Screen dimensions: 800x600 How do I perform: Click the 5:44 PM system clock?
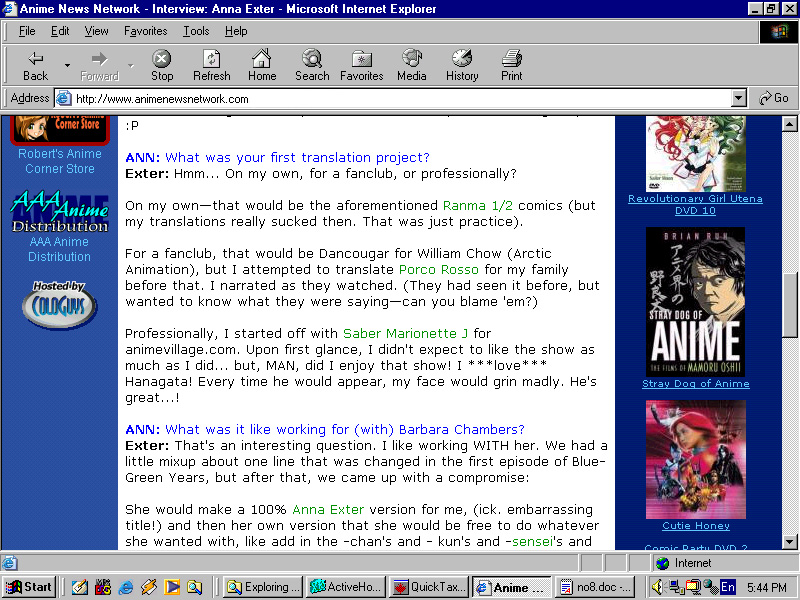coord(766,588)
